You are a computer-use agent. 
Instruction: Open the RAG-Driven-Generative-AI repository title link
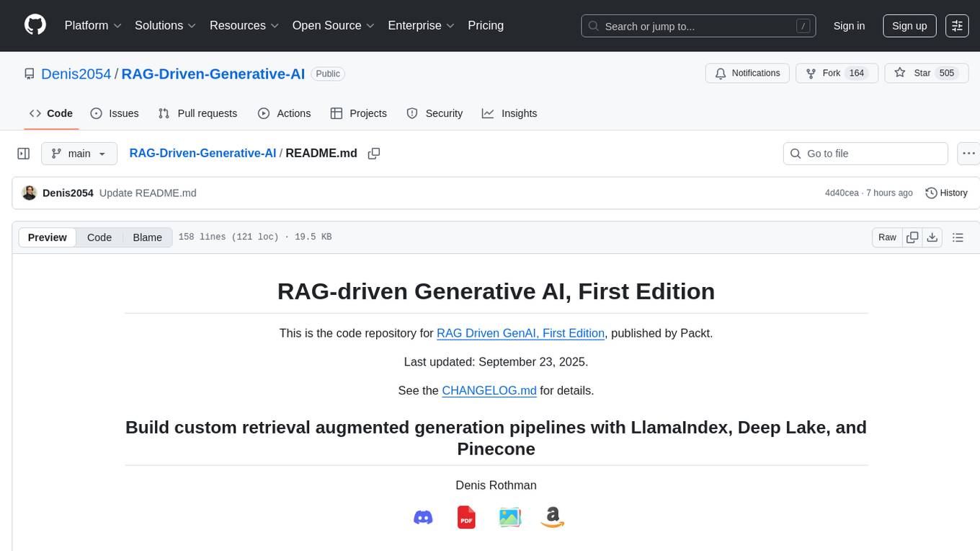pos(213,74)
